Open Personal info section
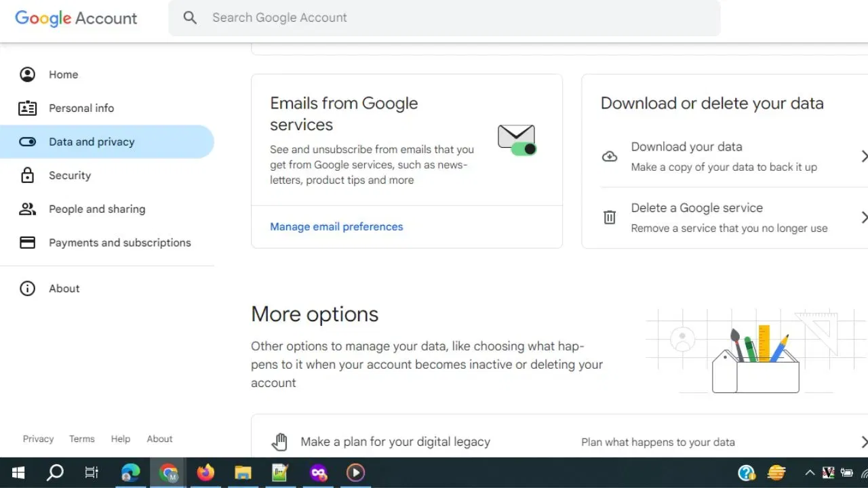This screenshot has width=868, height=488. 107,108
